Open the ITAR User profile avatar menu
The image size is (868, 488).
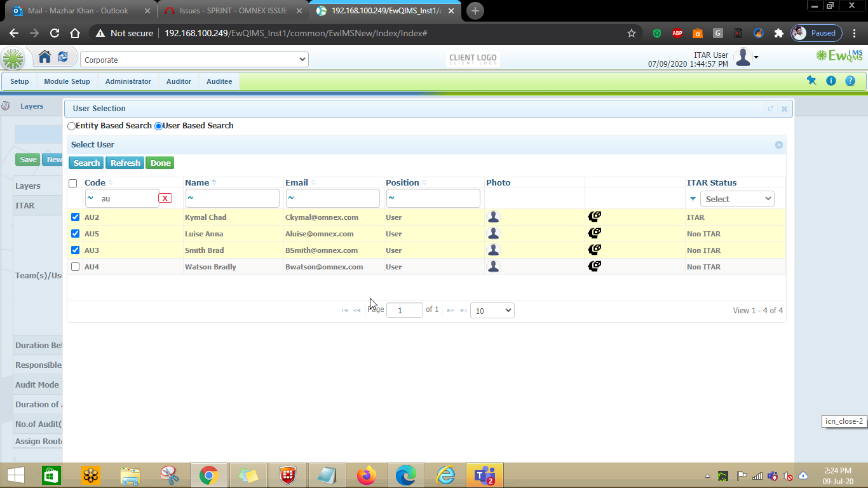[746, 58]
